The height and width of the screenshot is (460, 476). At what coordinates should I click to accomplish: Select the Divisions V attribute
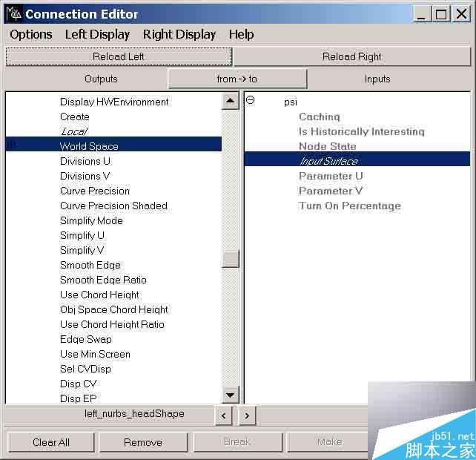click(x=85, y=176)
